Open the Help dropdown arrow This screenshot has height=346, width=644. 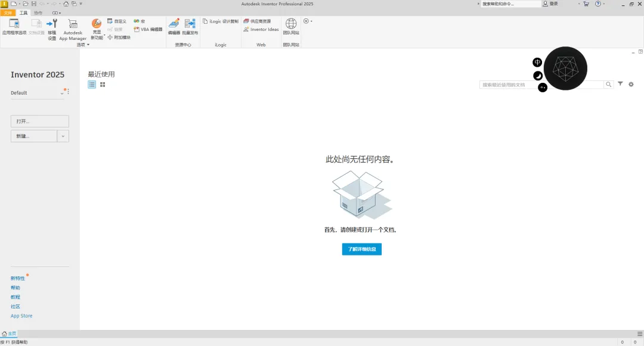pyautogui.click(x=603, y=4)
